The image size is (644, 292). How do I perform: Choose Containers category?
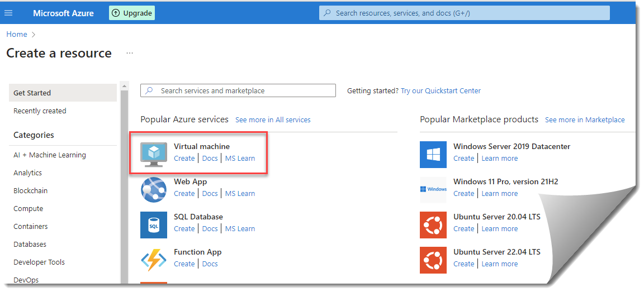[30, 226]
